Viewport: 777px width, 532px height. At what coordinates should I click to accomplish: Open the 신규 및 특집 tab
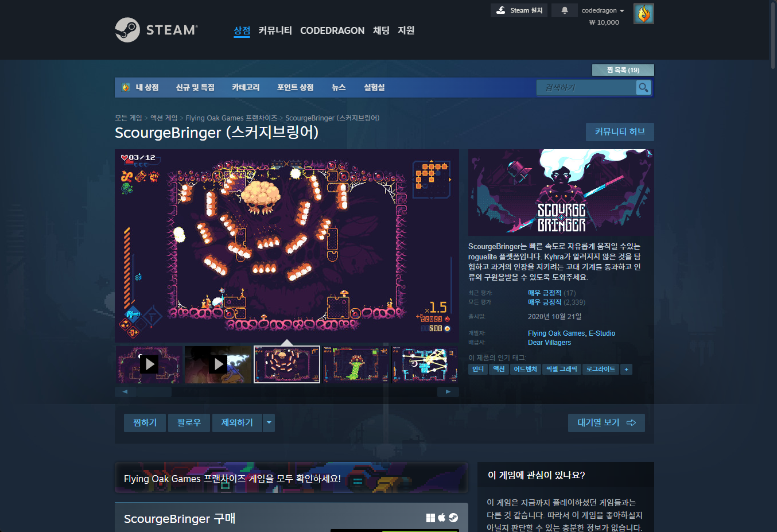click(195, 87)
